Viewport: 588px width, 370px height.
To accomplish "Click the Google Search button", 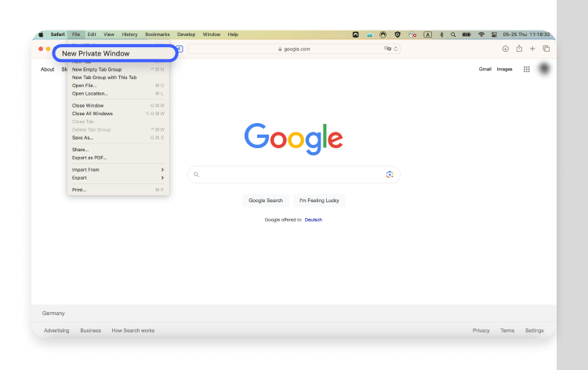I will point(266,201).
